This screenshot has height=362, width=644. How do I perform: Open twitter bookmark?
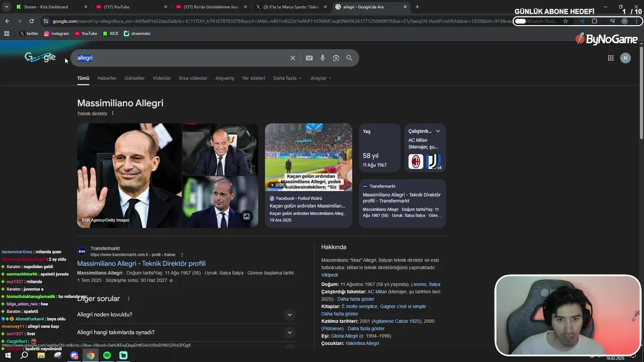pos(29,33)
